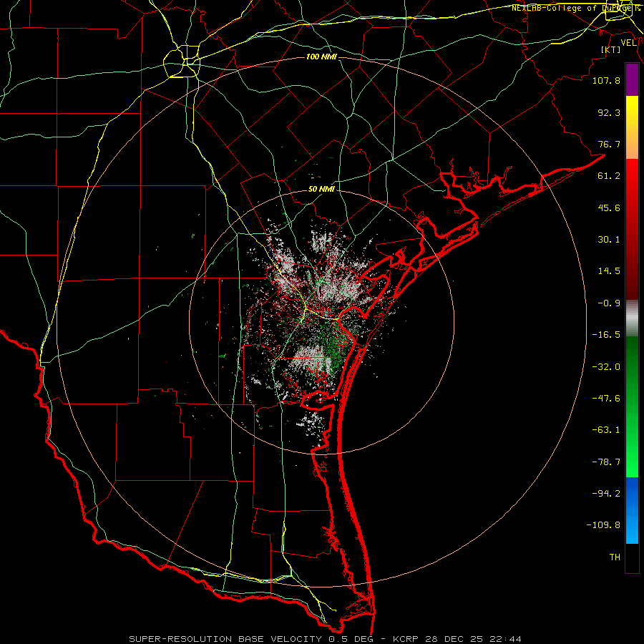644x644 pixels.
Task: Click the blue color bar segment
Action: pyautogui.click(x=632, y=510)
